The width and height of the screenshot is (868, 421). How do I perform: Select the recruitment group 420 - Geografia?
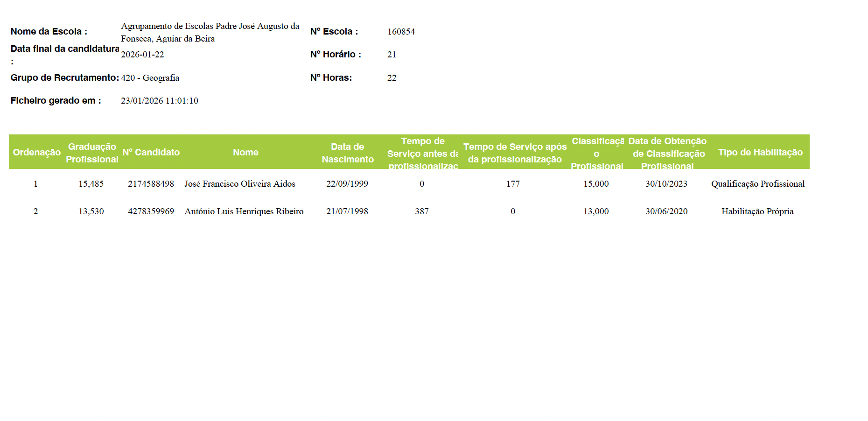coord(150,78)
